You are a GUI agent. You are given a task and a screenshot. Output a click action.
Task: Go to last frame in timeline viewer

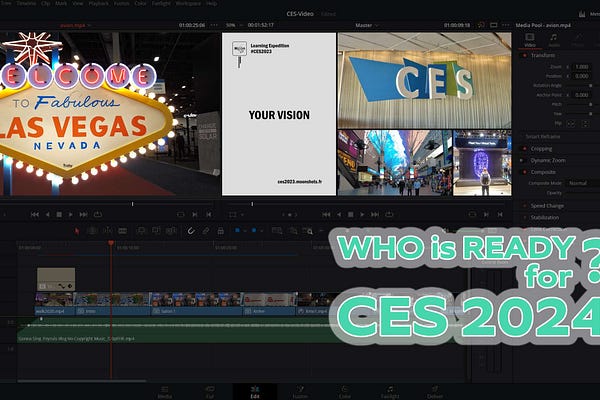coord(375,215)
